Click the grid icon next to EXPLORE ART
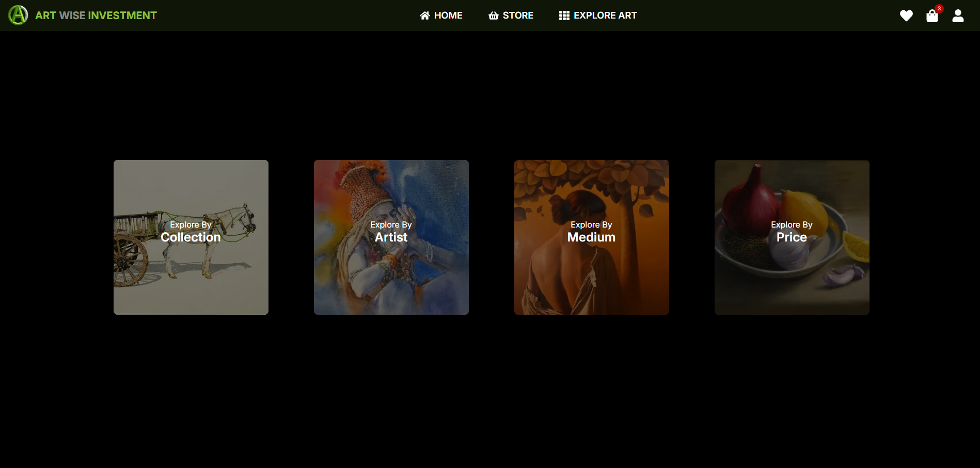980x468 pixels. pos(563,15)
